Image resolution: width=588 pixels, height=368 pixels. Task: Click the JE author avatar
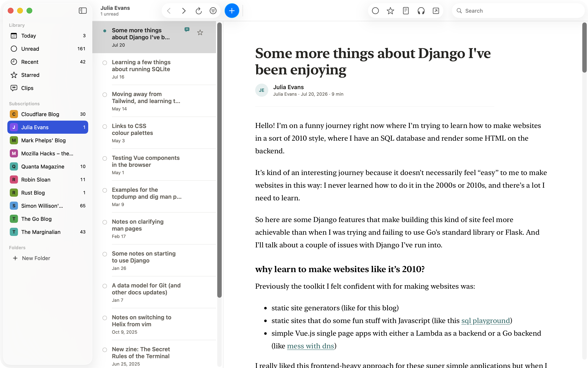[x=262, y=90]
